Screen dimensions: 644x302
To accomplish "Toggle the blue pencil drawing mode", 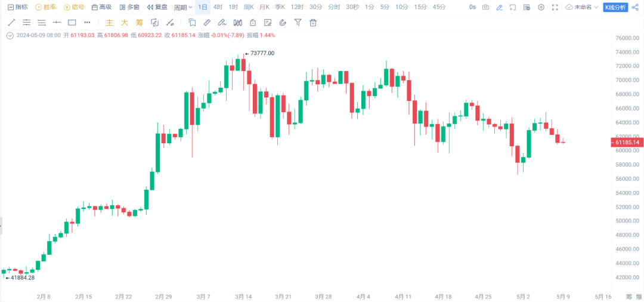I will pos(499,7).
